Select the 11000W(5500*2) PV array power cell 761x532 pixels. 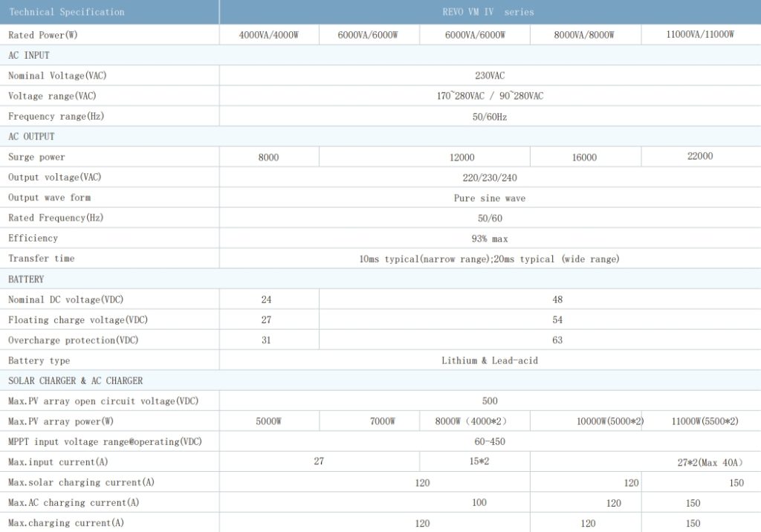click(x=705, y=421)
